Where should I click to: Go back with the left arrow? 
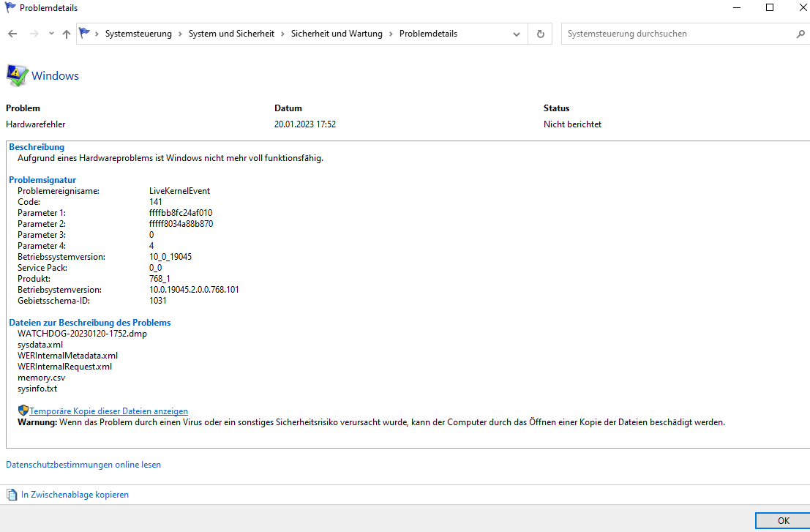(x=12, y=34)
